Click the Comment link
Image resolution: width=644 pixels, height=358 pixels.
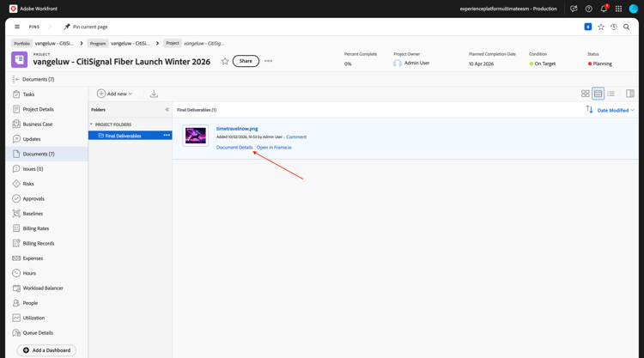click(x=296, y=137)
